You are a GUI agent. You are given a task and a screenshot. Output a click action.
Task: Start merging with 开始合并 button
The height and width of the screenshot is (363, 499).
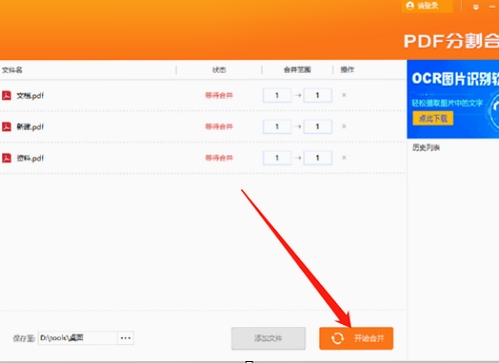pos(356,338)
